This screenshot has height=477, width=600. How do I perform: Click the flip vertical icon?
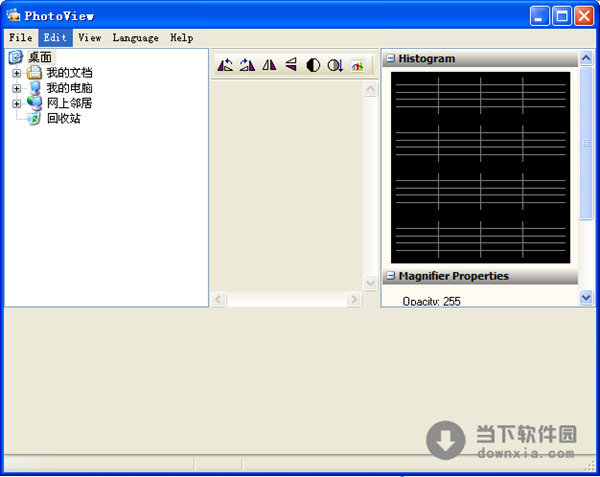(x=291, y=65)
